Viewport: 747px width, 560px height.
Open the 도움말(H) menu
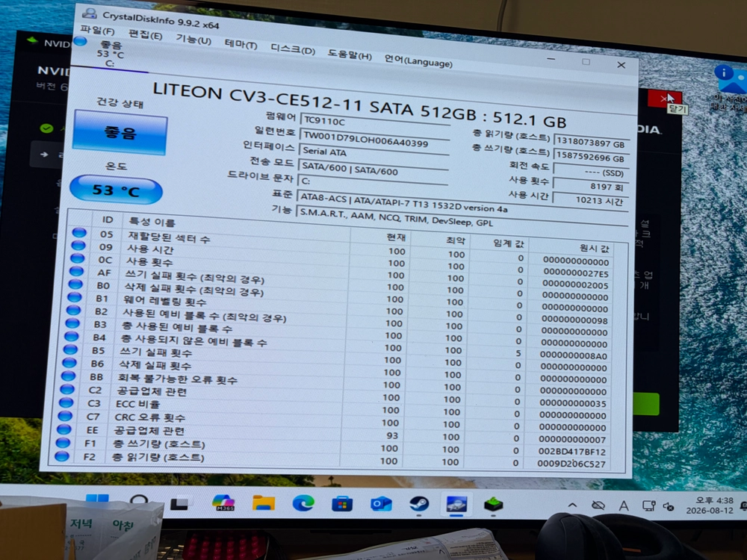[x=349, y=55]
